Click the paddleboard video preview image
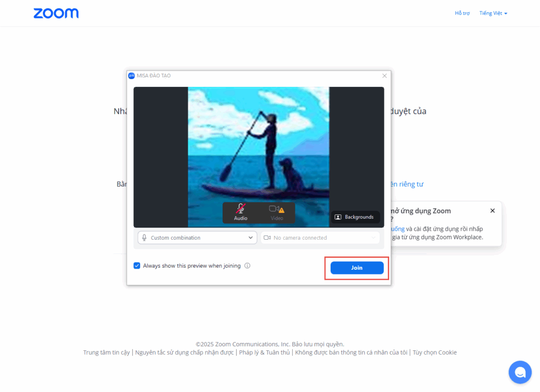 (258, 157)
